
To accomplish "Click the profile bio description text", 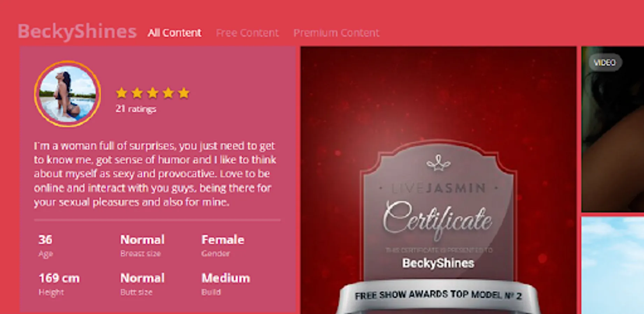I will [x=155, y=174].
